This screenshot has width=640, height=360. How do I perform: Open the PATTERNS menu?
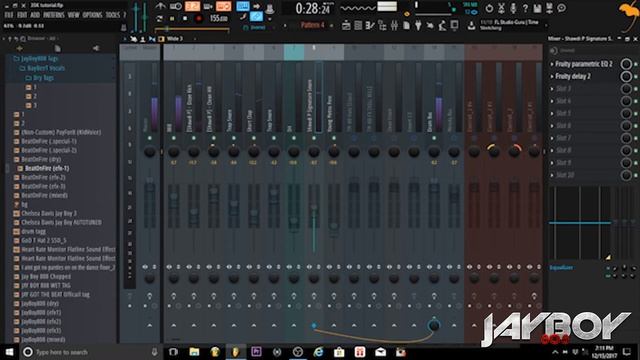click(x=54, y=15)
